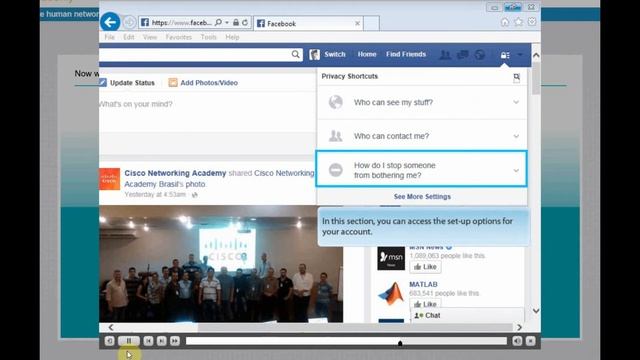
Task: Click the address bar search magnifier icon
Action: click(218, 23)
